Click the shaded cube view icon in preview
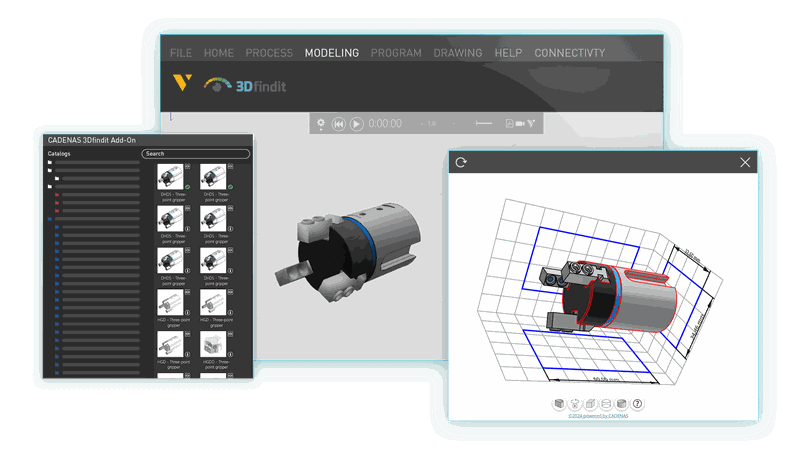This screenshot has width=800, height=450. [x=559, y=404]
